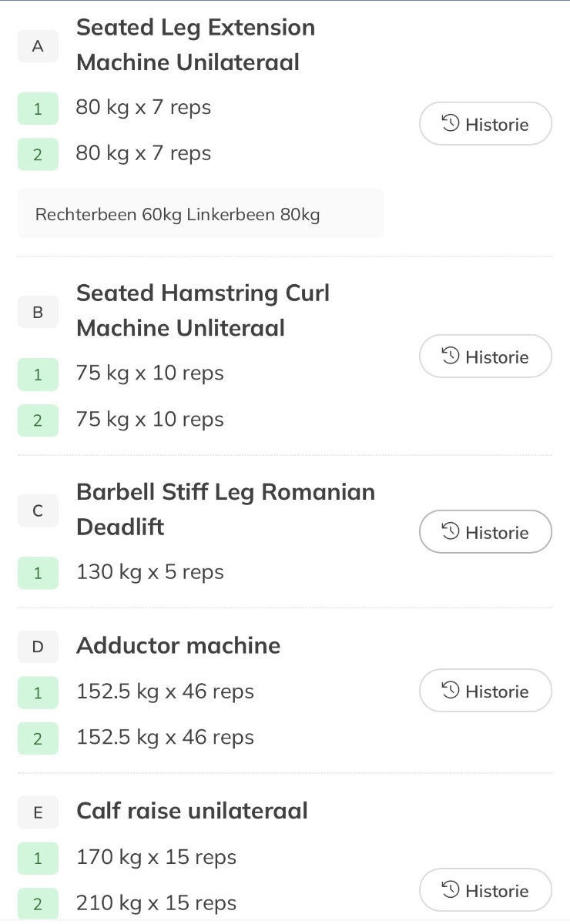Tap the 210 kg x 15 reps entry
The image size is (570, 924).
coord(156,903)
